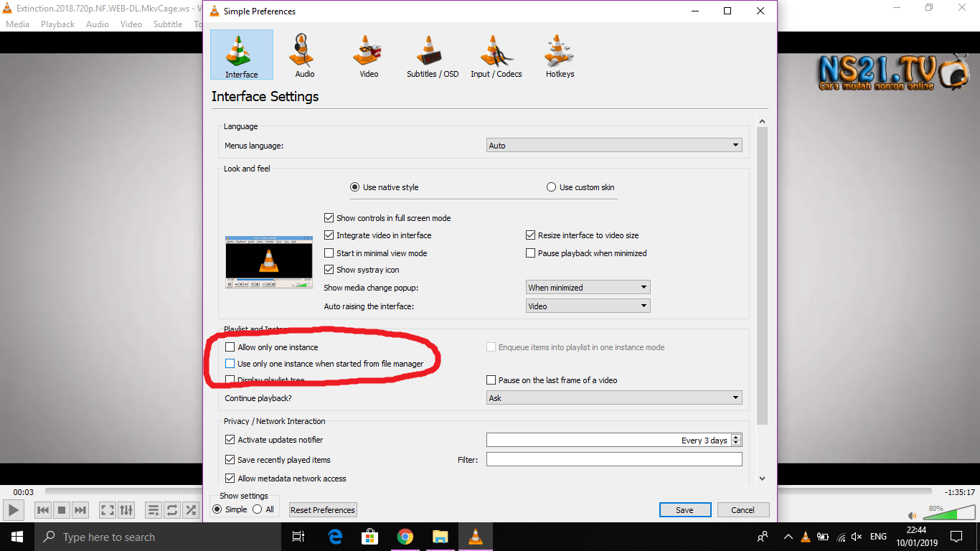Uncheck Allow metadata network access
The image size is (980, 551).
(x=230, y=479)
